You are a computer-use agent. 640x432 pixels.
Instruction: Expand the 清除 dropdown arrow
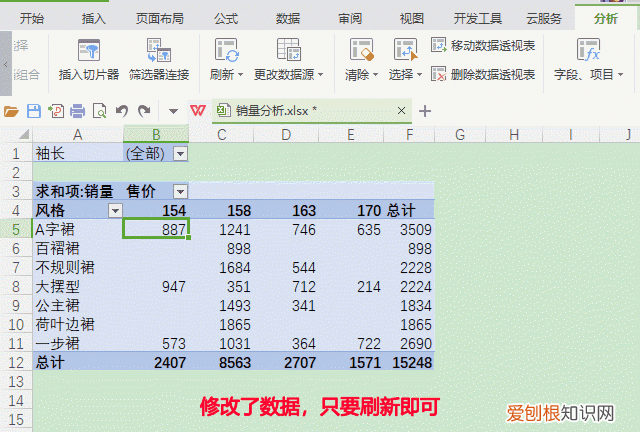pos(376,75)
